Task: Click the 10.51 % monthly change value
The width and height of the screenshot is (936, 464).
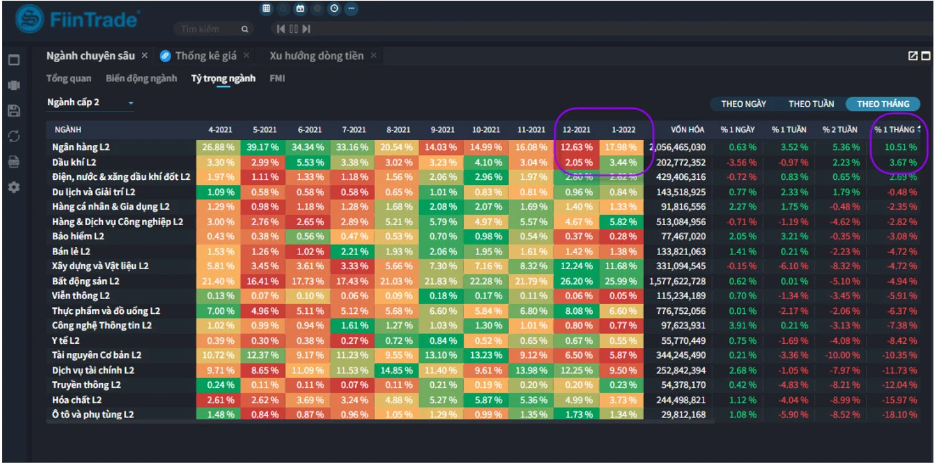Action: pyautogui.click(x=901, y=147)
